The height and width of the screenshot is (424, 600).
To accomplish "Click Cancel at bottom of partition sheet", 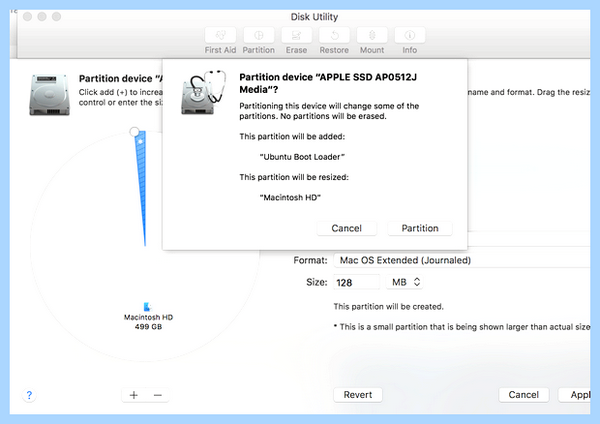I will 523,395.
